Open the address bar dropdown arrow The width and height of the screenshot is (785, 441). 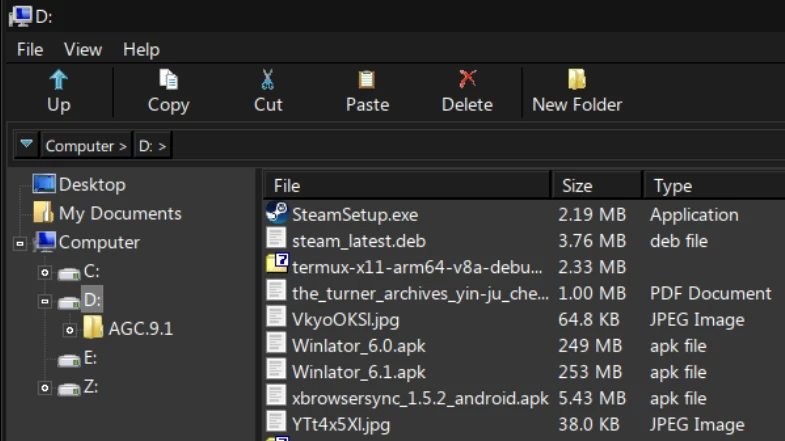click(x=27, y=145)
